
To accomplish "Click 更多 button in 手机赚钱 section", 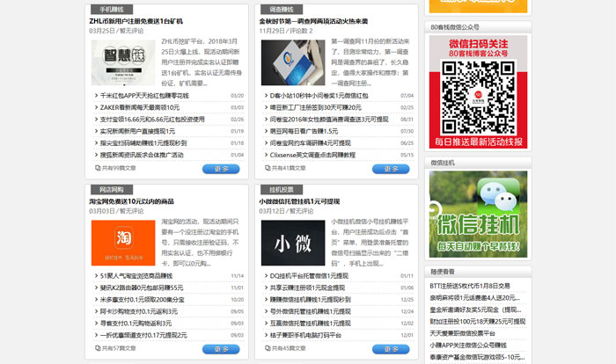I will pyautogui.click(x=221, y=169).
